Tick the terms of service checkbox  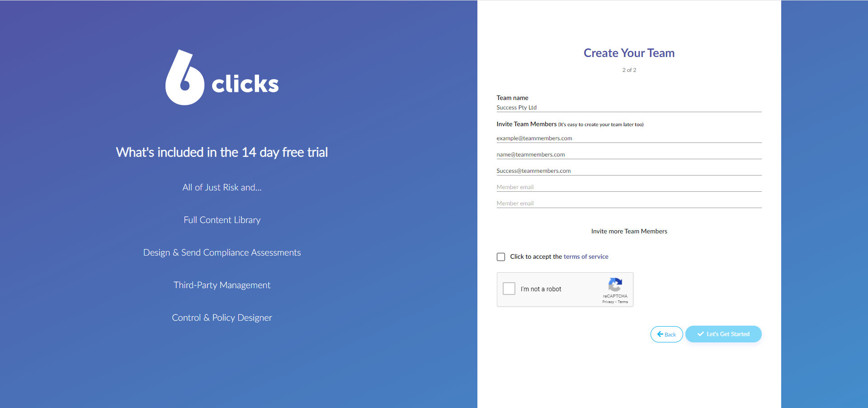(x=501, y=257)
